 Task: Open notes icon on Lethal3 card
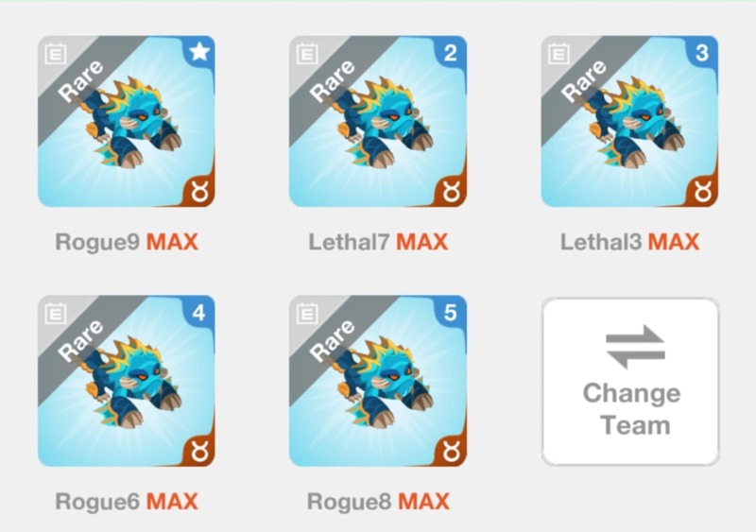(x=558, y=54)
